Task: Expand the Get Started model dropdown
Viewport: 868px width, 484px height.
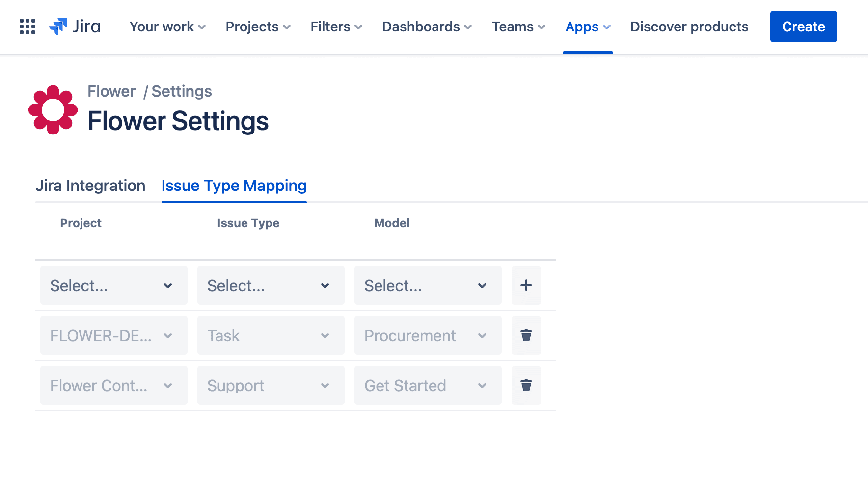Action: [428, 385]
